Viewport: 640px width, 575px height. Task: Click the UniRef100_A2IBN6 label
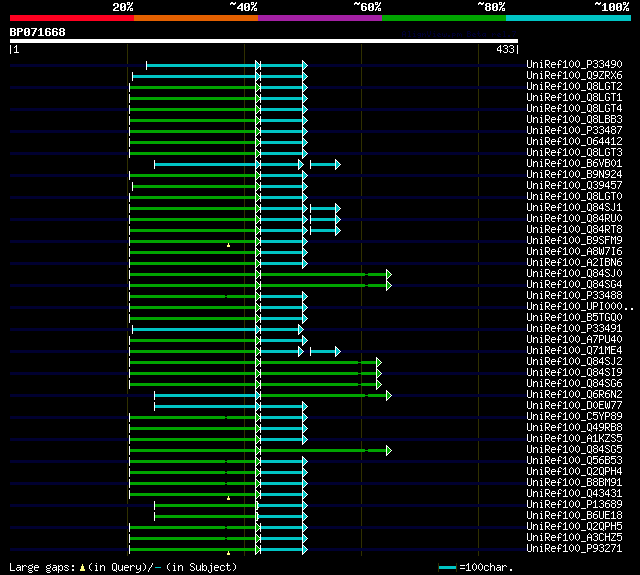(x=574, y=262)
